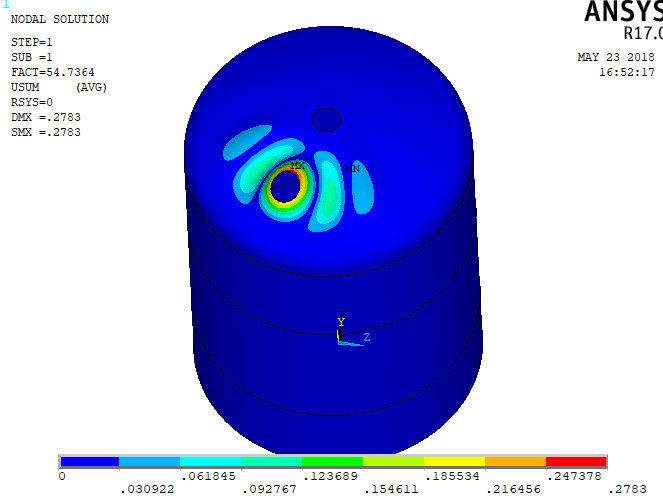Click the MX maximum displacement marker
This screenshot has height=496, width=663.
coord(297,165)
